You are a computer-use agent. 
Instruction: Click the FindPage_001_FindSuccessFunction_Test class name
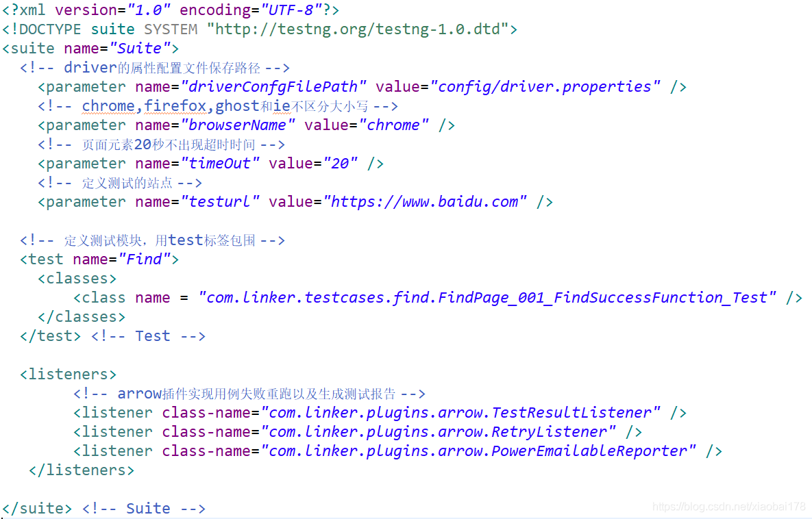coord(487,298)
